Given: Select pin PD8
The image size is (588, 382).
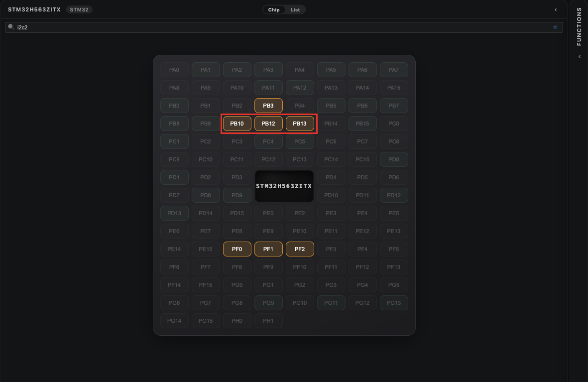Looking at the screenshot, I should pos(206,196).
